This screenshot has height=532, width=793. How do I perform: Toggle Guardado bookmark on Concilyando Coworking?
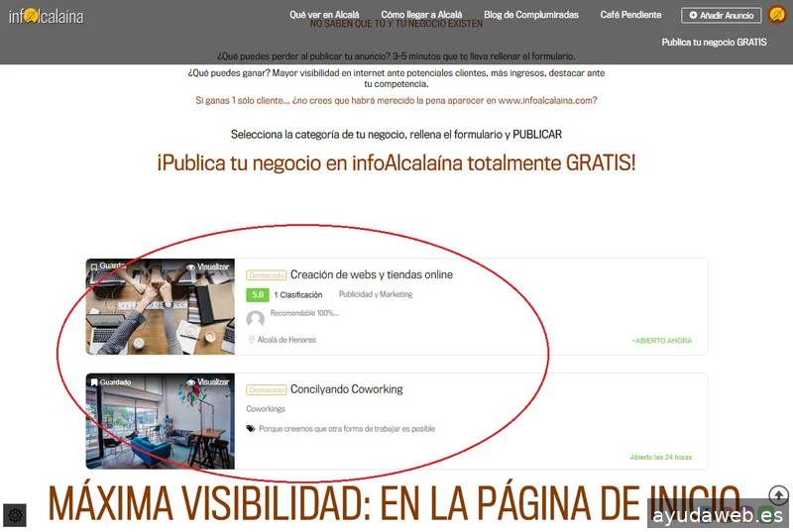(110, 382)
